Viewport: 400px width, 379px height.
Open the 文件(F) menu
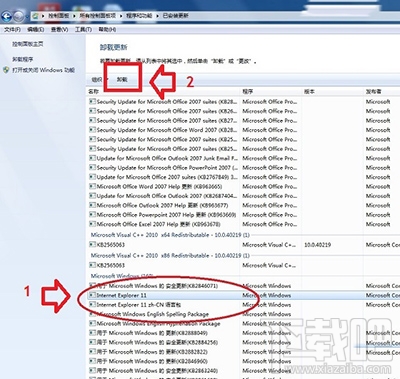click(x=12, y=30)
